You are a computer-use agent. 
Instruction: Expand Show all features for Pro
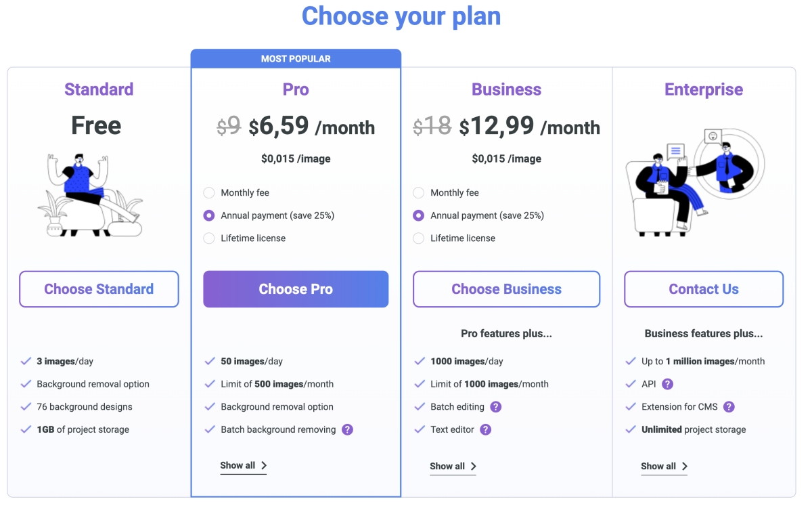pyautogui.click(x=243, y=466)
